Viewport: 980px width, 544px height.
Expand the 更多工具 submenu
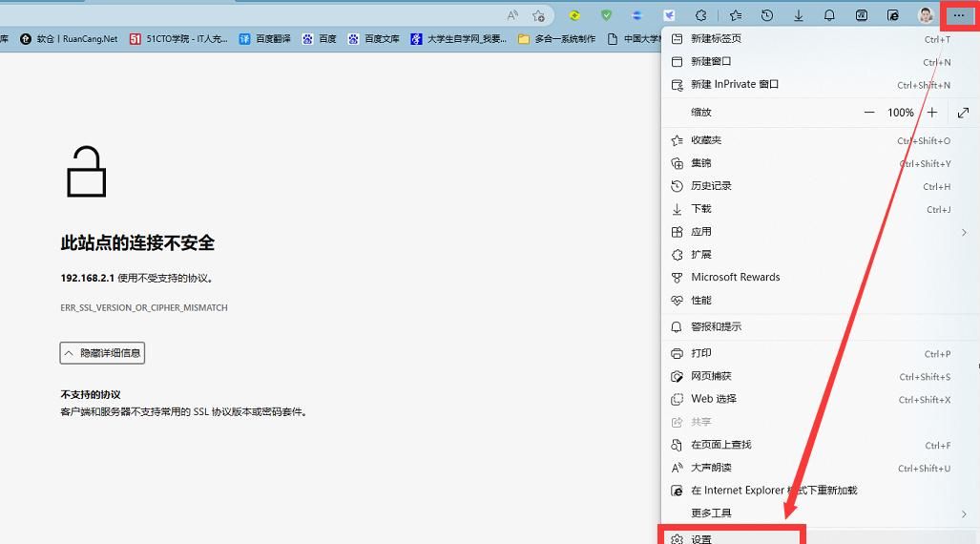[819, 513]
